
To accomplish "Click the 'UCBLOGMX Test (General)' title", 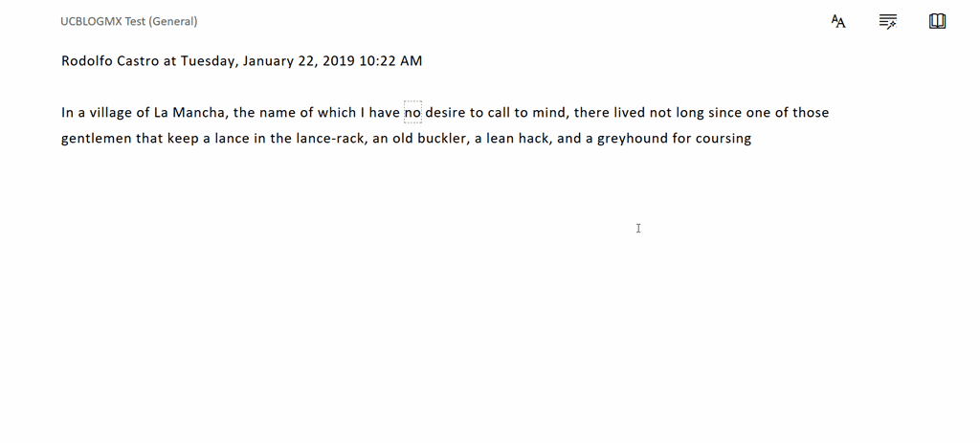I will [129, 21].
